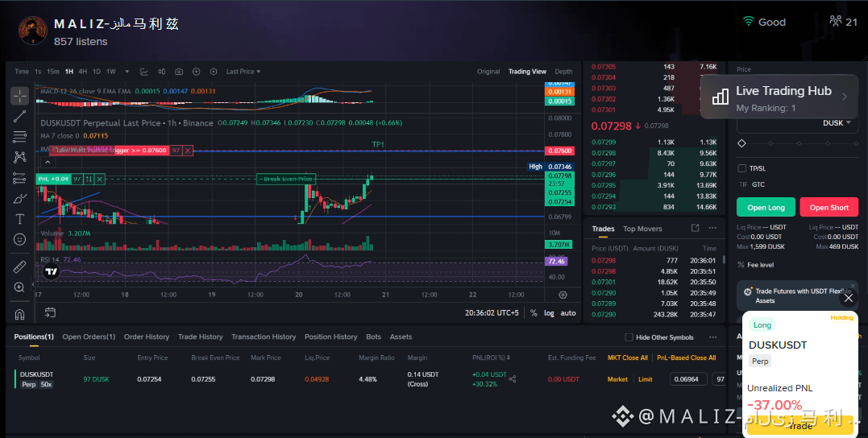This screenshot has height=438, width=868.
Task: Switch to the Order History tab
Action: (x=146, y=337)
